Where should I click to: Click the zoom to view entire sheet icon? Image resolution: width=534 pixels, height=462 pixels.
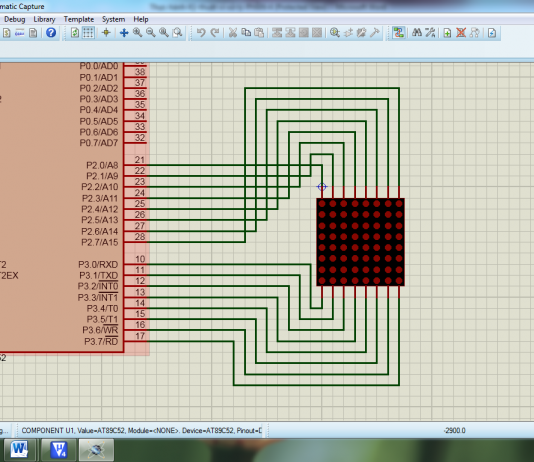164,33
